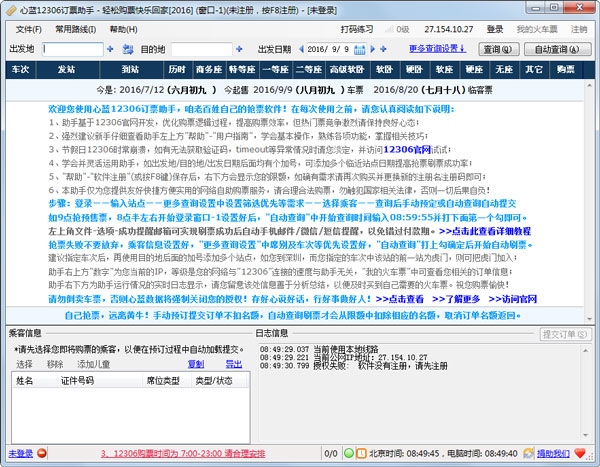Click the 复制 link in passenger panel
The height and width of the screenshot is (467, 600).
click(197, 364)
